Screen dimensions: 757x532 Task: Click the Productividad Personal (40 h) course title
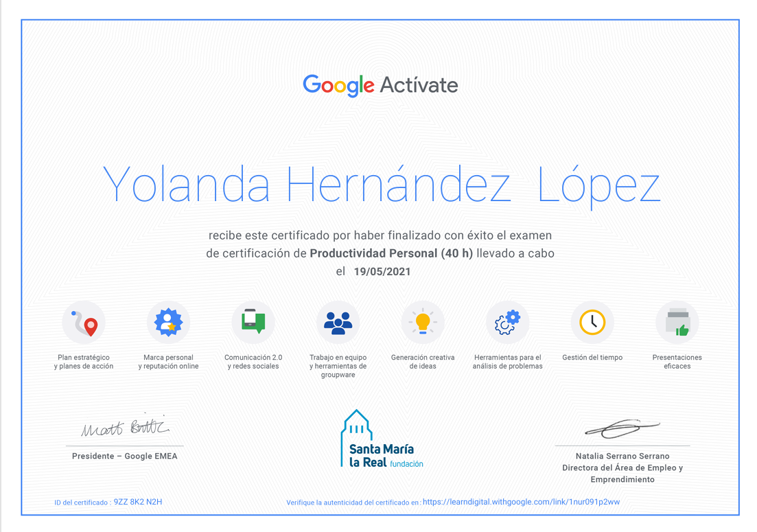391,253
